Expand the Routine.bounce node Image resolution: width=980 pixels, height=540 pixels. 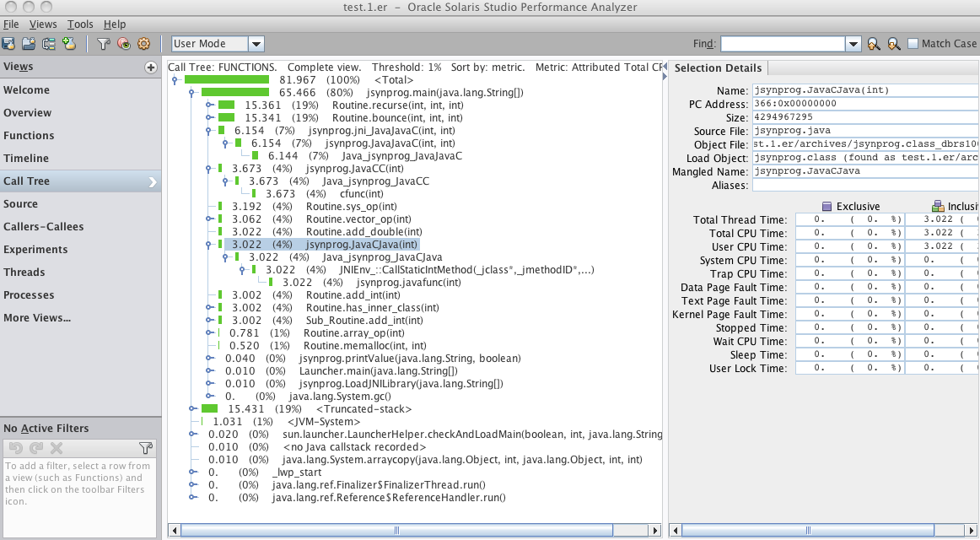(209, 117)
